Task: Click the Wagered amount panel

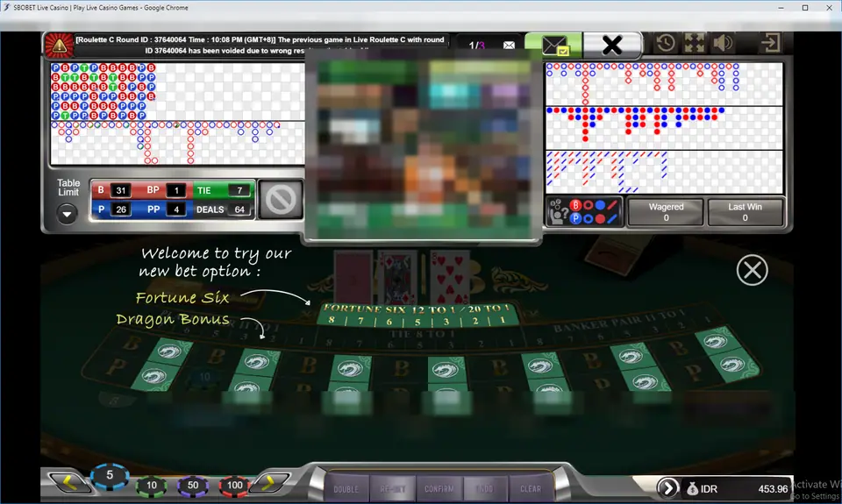Action: tap(666, 212)
